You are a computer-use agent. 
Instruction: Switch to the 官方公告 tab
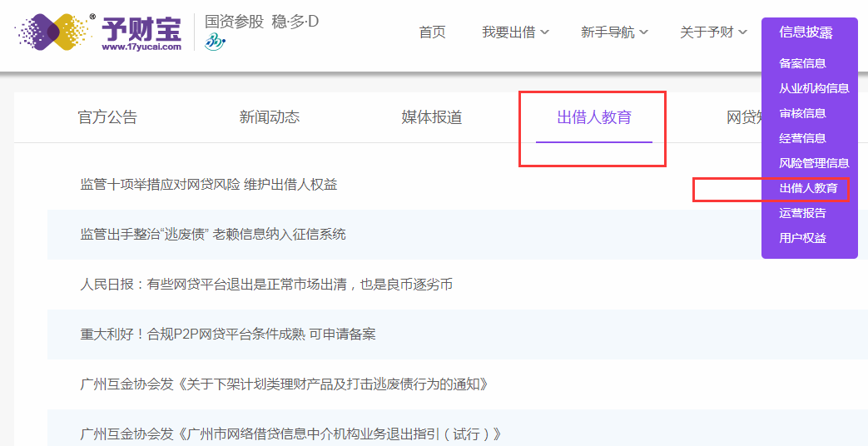107,117
